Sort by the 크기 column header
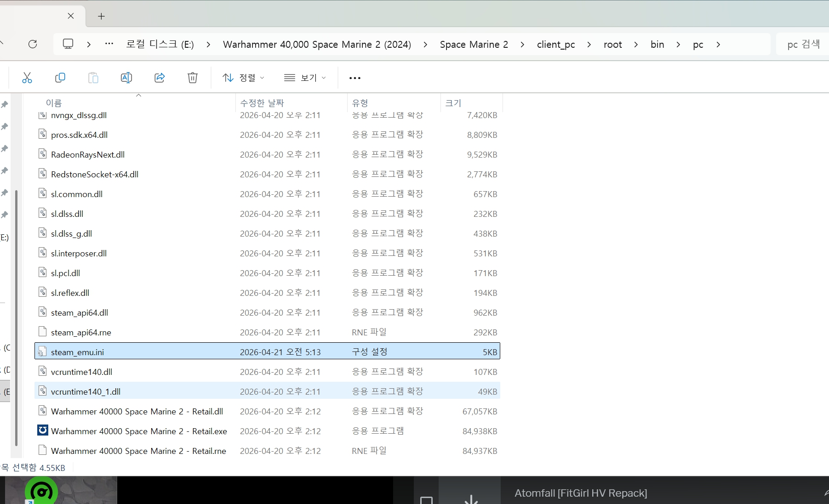Screen dimensions: 829x504 click(x=453, y=103)
